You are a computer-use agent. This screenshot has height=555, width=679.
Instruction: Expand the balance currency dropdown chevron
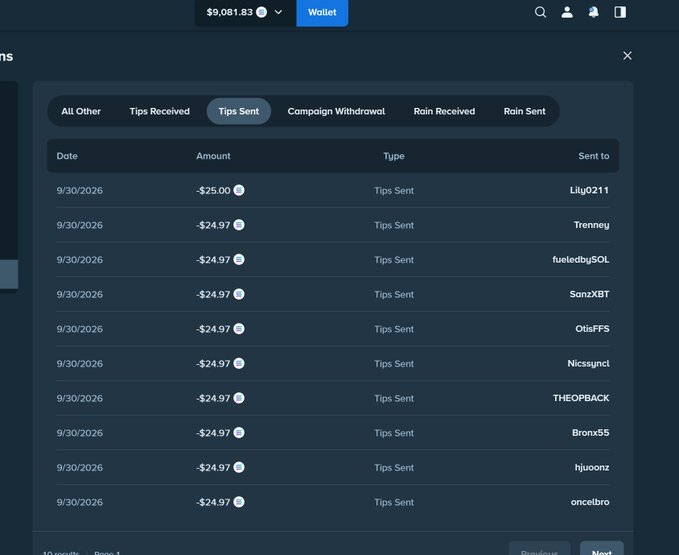point(278,12)
